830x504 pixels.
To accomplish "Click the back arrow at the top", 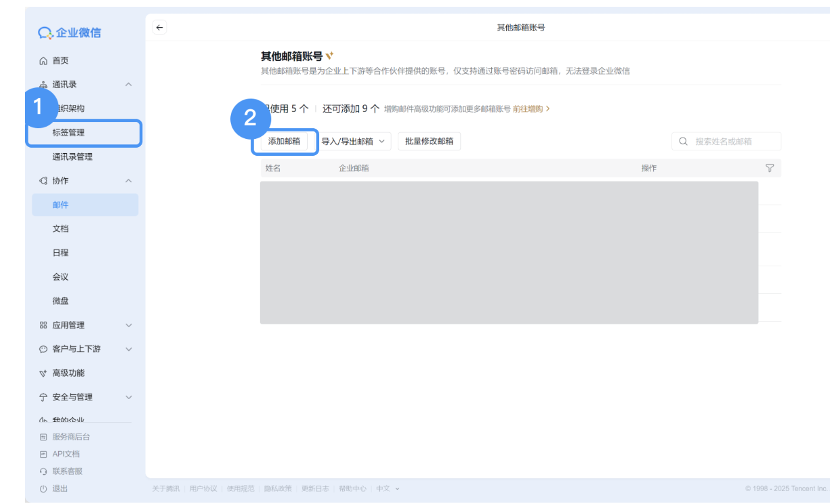I will coord(159,27).
